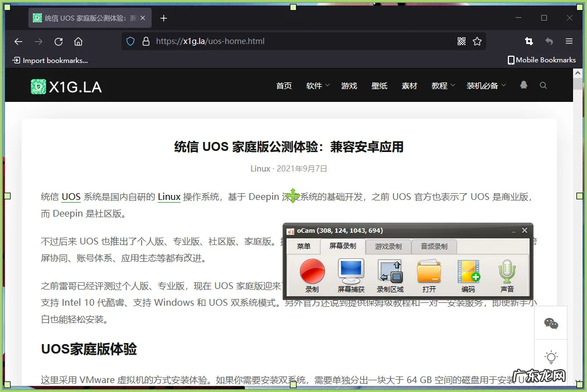Toggle the theme lightbulb icon at bottom right
This screenshot has width=587, height=392.
click(x=551, y=356)
